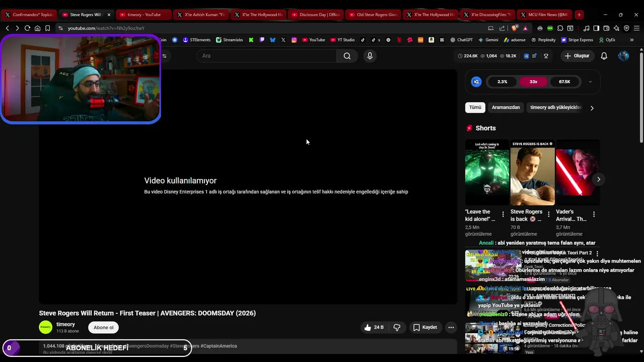
Task: Open Brave VPN shield icon
Action: click(x=626, y=28)
